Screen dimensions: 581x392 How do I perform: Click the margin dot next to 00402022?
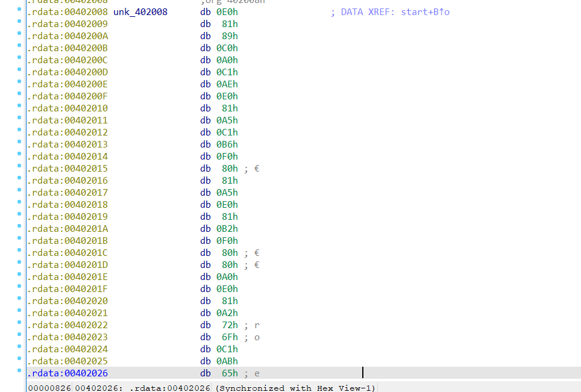[19, 323]
